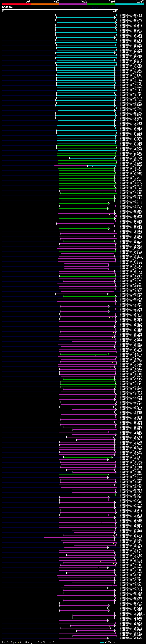
Task: Click the purple ~60% legend bar
Action: [73, 4]
